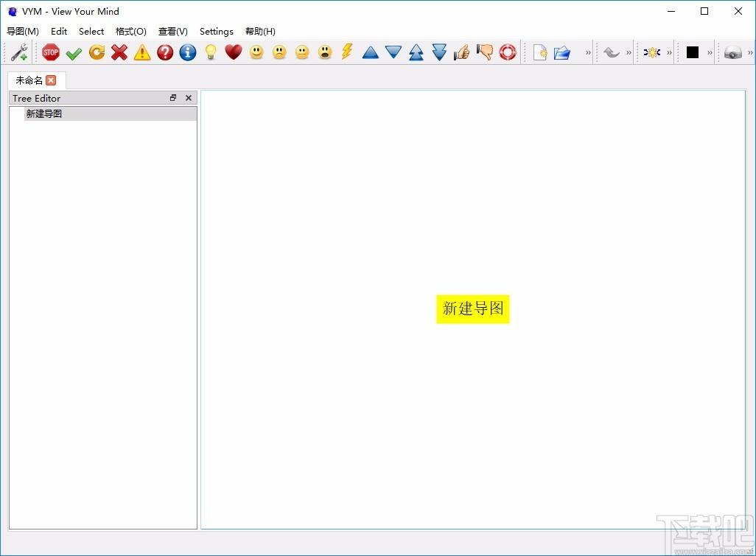Toggle the lightbulb idea flag
The image size is (756, 556).
point(211,52)
